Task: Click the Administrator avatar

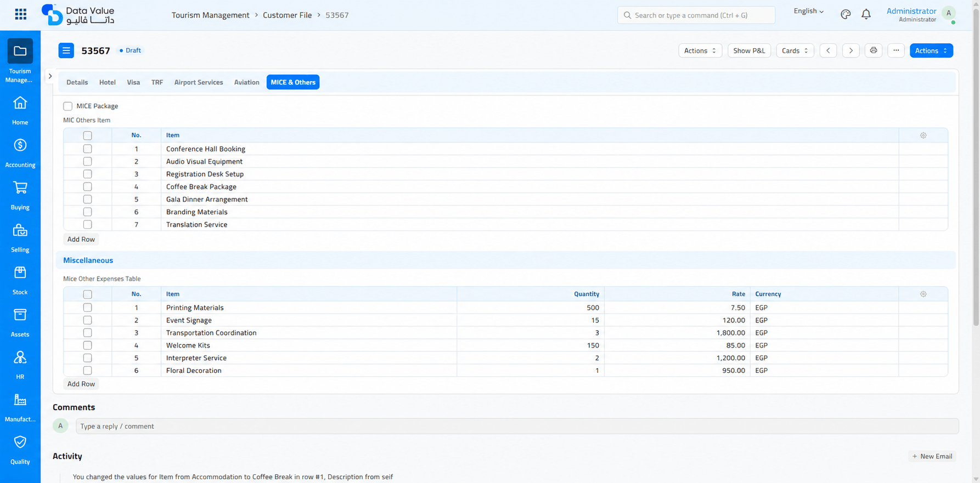Action: point(949,13)
